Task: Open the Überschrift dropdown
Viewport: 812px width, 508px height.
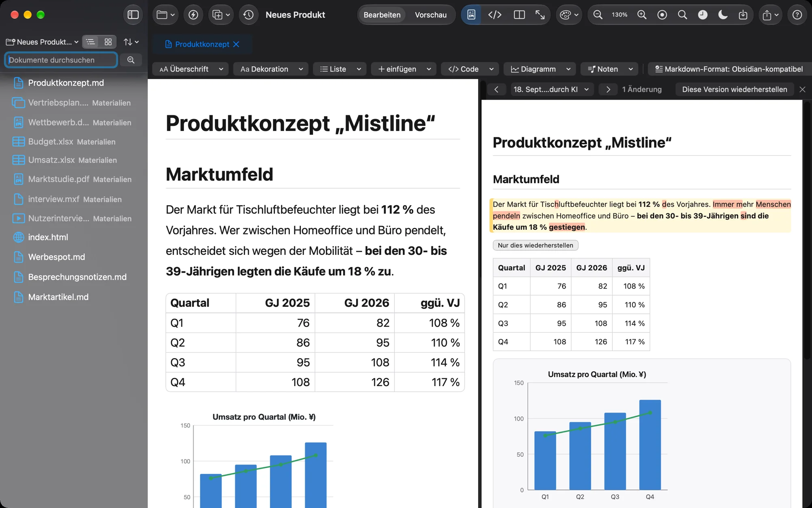Action: point(190,69)
